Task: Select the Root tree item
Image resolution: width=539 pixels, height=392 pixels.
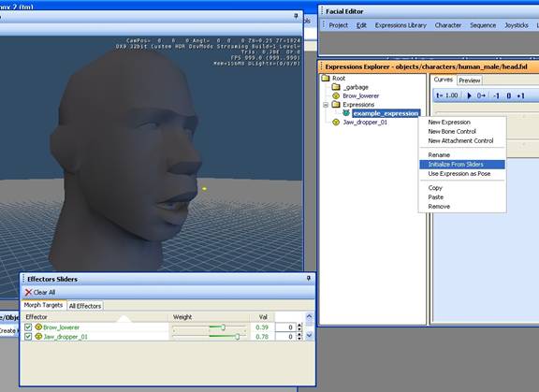Action: [x=339, y=79]
